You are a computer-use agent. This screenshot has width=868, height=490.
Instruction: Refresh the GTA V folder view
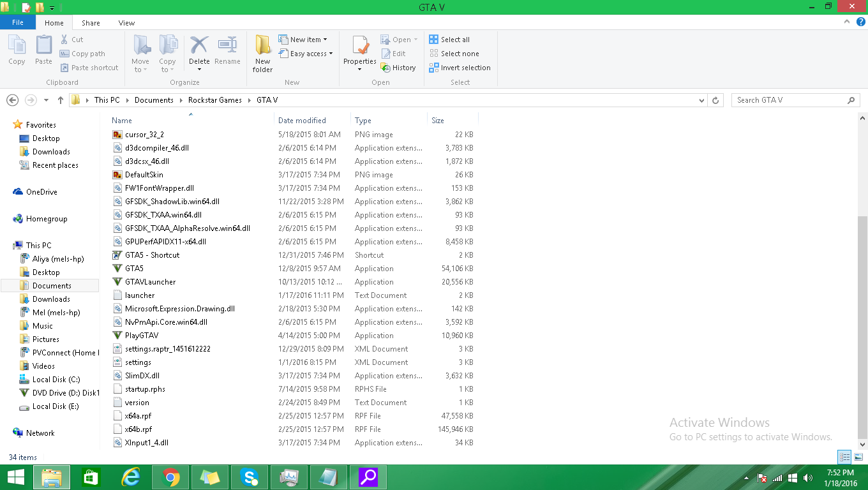[x=715, y=100]
